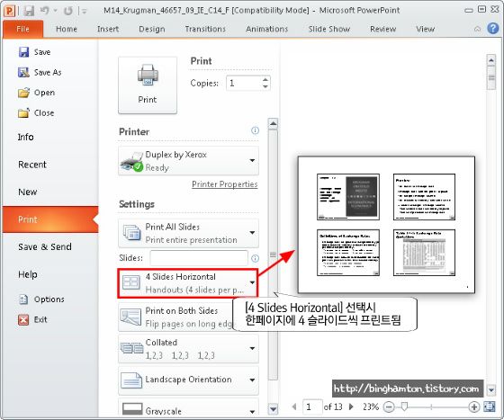The image size is (504, 420).
Task: Open Options from the backstage menu
Action: pyautogui.click(x=41, y=299)
